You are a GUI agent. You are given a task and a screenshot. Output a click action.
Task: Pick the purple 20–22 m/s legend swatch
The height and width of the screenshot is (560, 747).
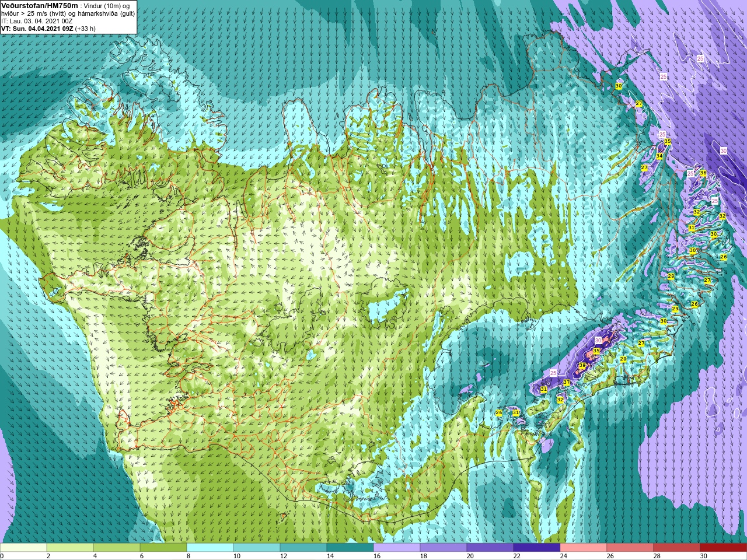pyautogui.click(x=490, y=548)
